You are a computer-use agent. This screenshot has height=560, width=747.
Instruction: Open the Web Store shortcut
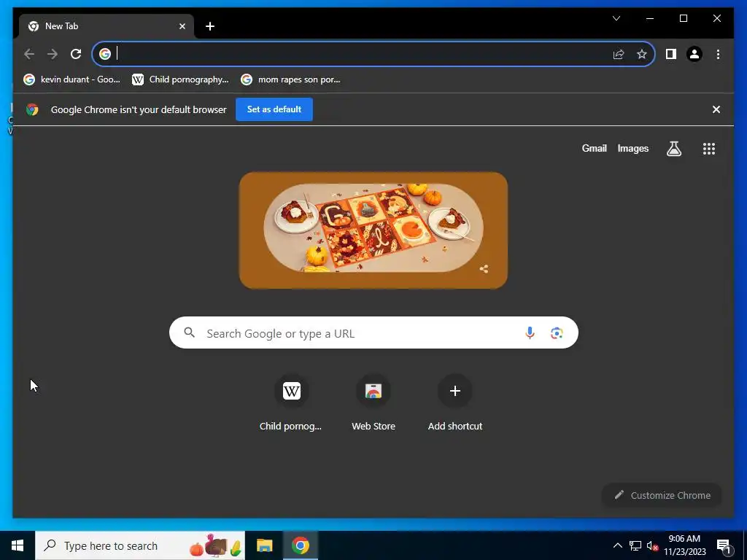[x=373, y=402]
